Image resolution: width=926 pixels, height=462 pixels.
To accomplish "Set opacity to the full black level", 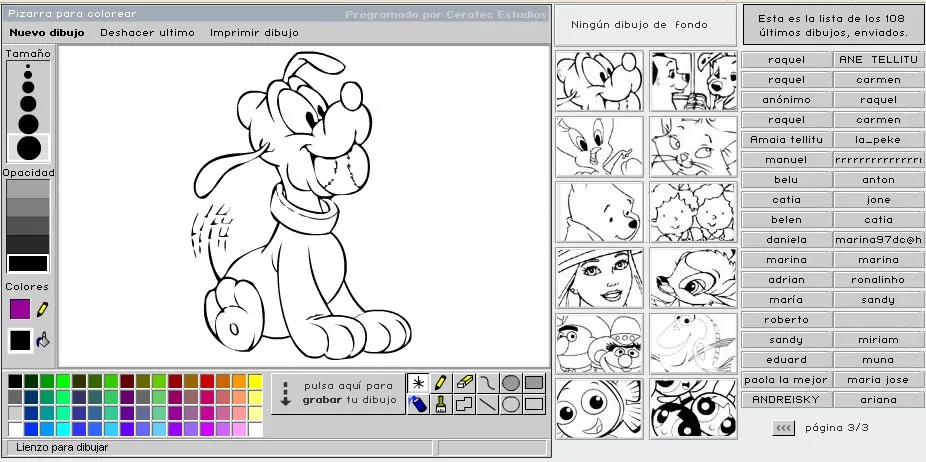I will pos(28,263).
